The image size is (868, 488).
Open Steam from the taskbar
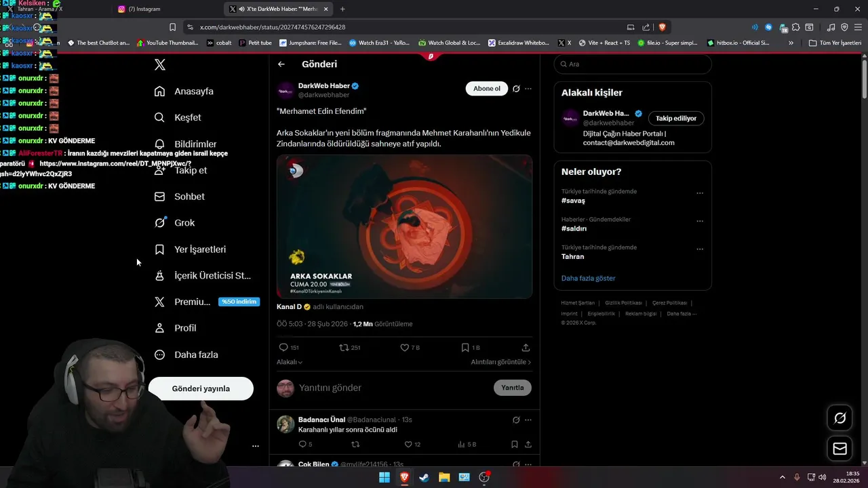[x=424, y=477]
